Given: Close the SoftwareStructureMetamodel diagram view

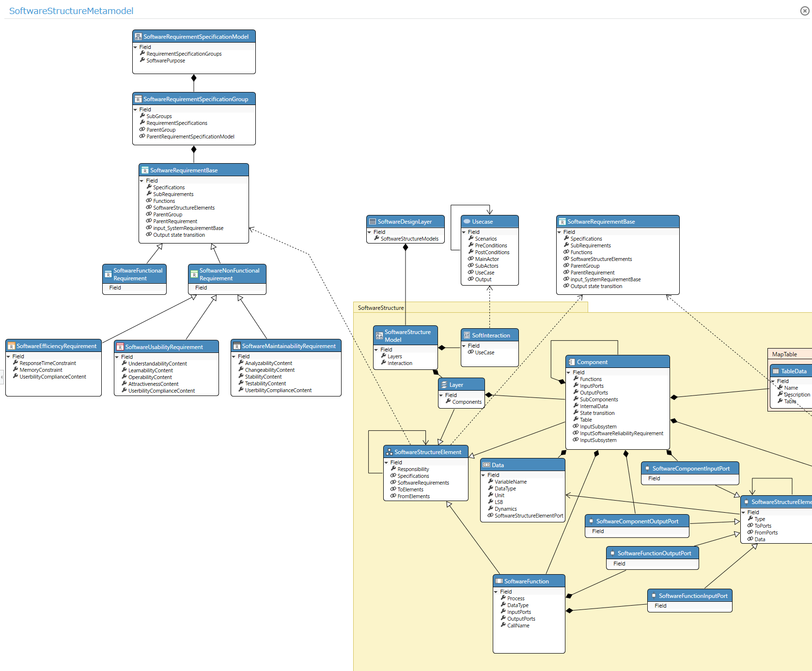Looking at the screenshot, I should (805, 11).
